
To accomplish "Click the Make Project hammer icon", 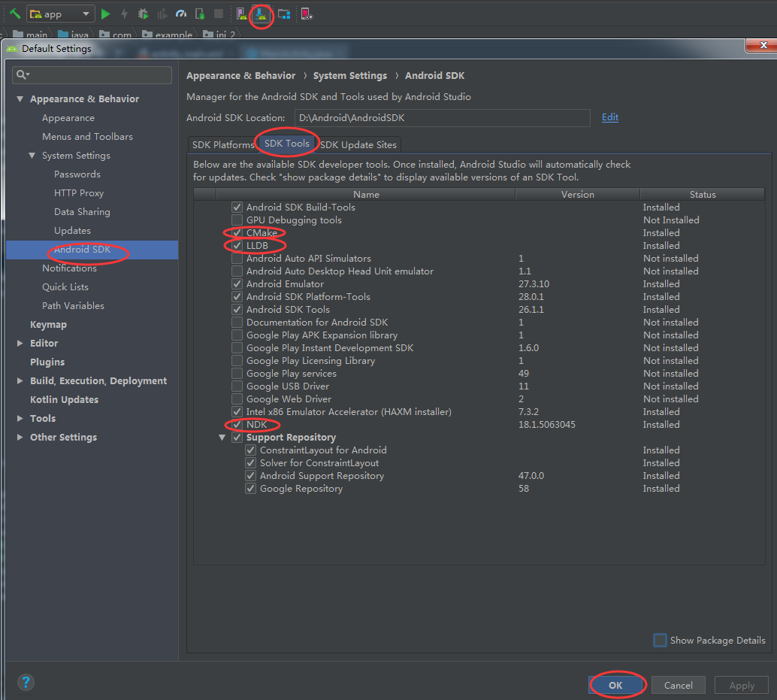I will pos(15,14).
